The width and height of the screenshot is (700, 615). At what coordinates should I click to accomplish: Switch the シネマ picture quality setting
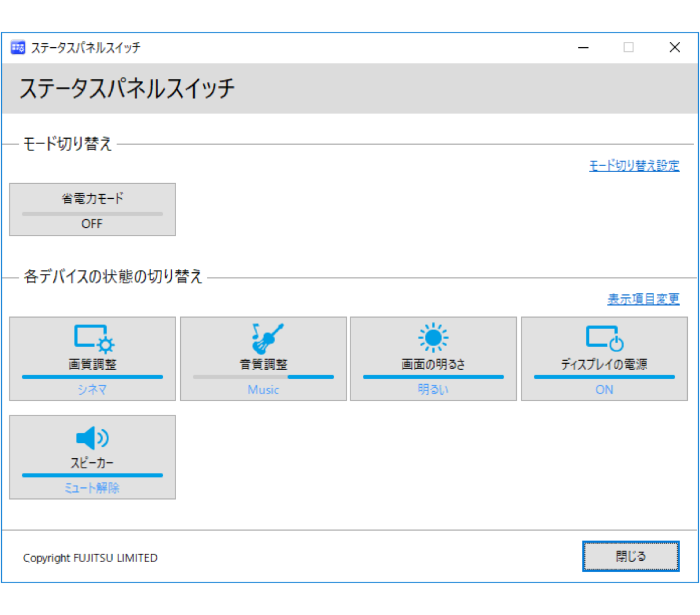92,389
